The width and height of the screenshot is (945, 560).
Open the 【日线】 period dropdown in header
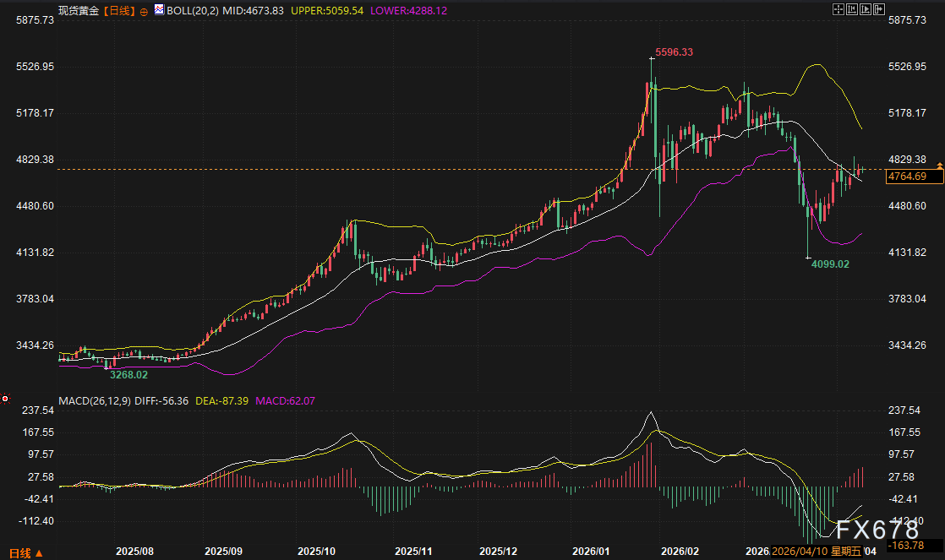(117, 9)
